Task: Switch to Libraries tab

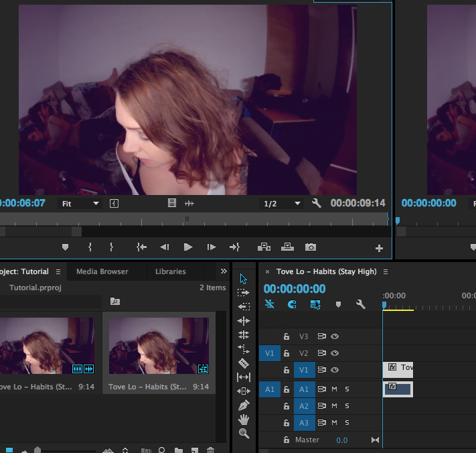Action: [171, 271]
